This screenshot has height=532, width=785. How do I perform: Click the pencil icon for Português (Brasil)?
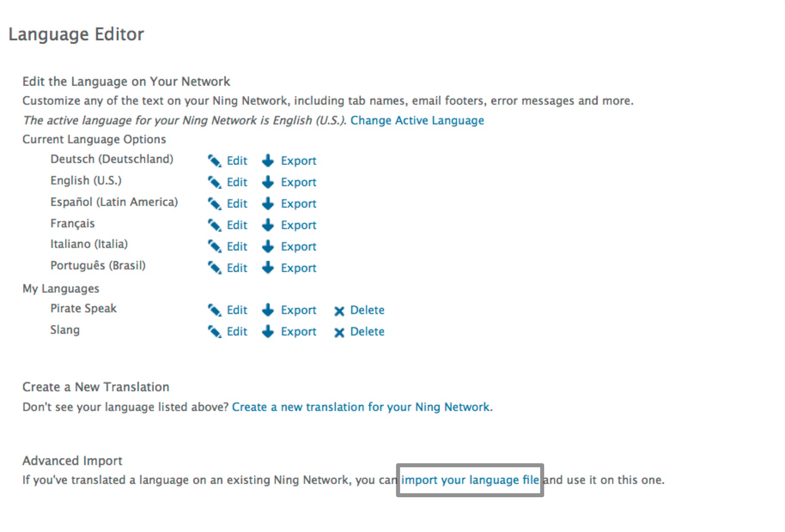[214, 268]
